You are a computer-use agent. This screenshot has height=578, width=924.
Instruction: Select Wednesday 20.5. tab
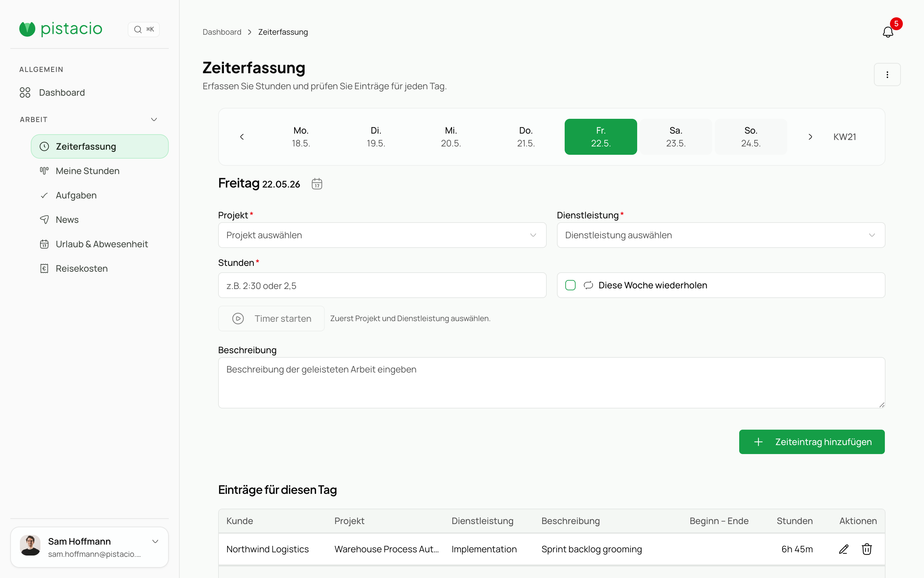[x=451, y=137]
